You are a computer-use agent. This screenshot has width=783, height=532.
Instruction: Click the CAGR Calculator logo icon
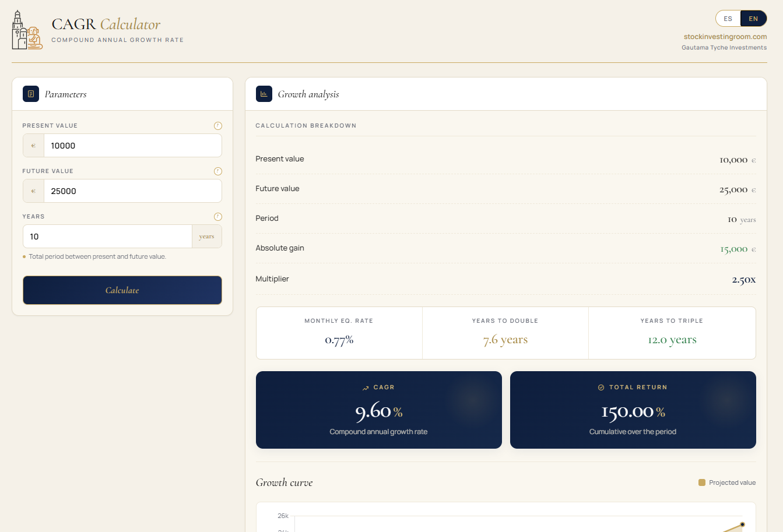(x=27, y=31)
